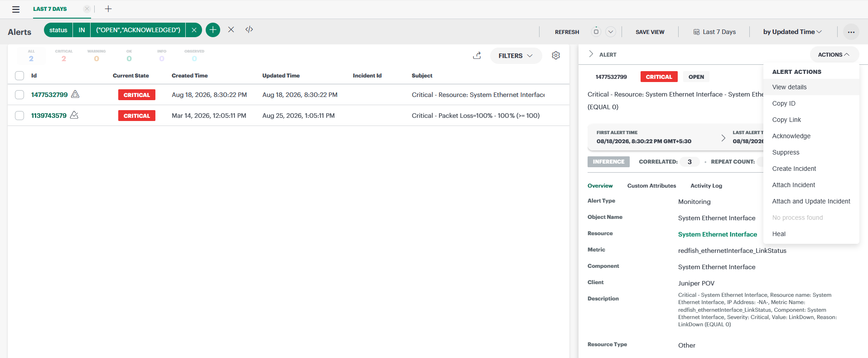The width and height of the screenshot is (868, 358).
Task: Select Attach Incident action
Action: click(811, 185)
